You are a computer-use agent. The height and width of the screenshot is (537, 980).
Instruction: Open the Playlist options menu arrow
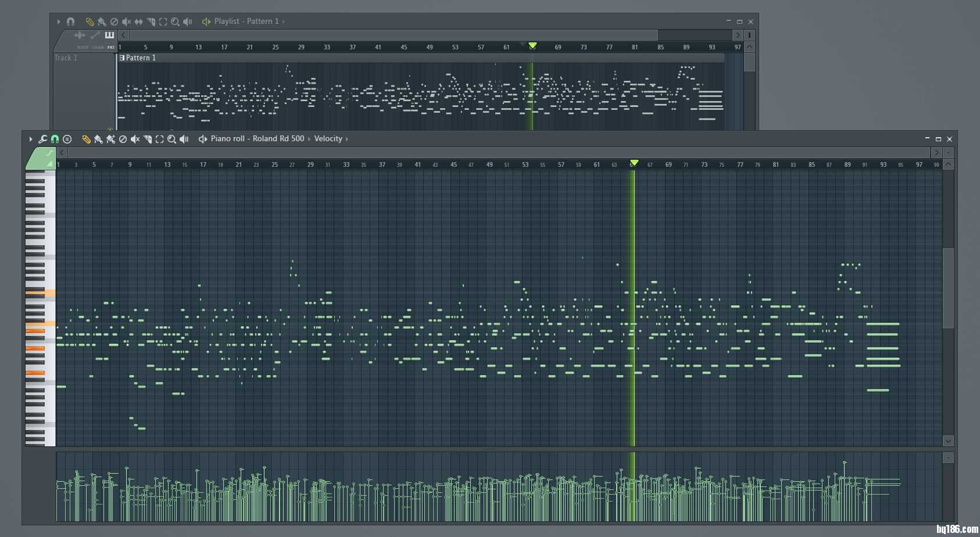[58, 22]
